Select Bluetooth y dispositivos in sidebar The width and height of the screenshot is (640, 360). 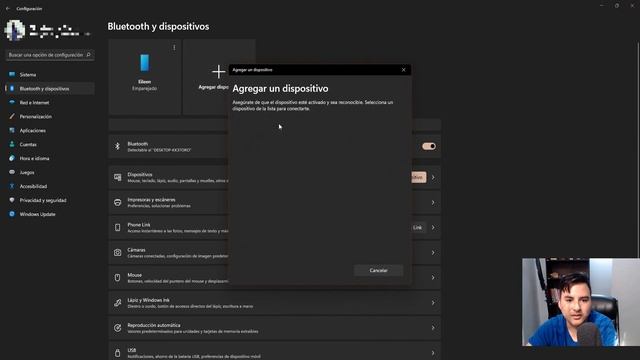(50, 89)
